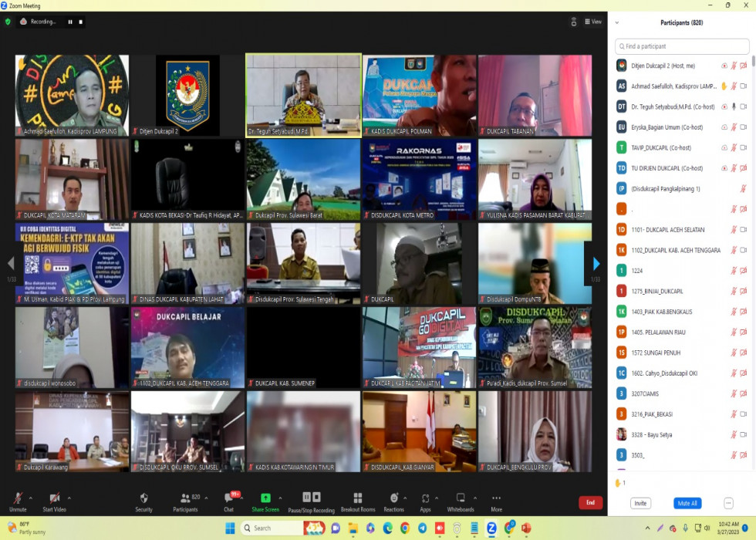This screenshot has height=540, width=756.
Task: Select Achmad Saefulloh in participants list
Action: tap(672, 86)
